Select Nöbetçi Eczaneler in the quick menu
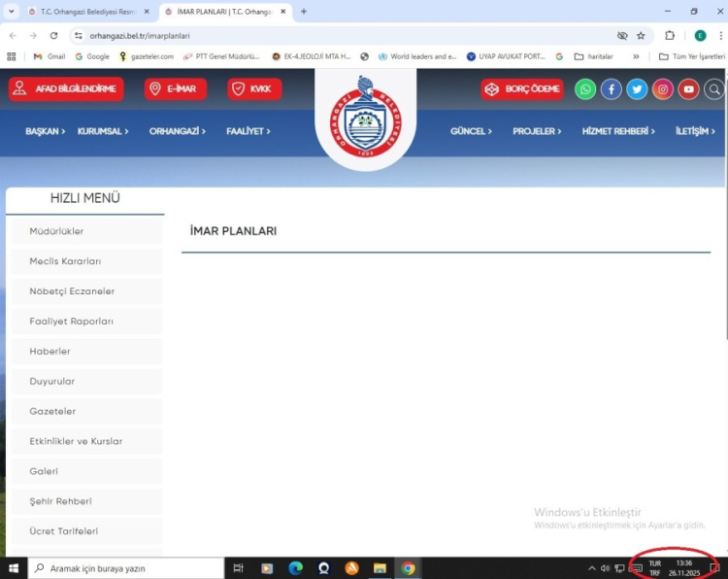This screenshot has height=579, width=728. pos(72,291)
